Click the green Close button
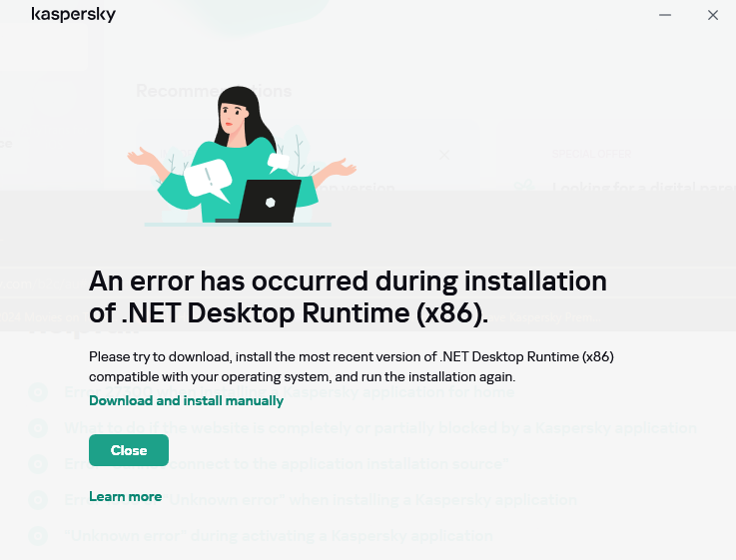736x560 pixels. 129,450
